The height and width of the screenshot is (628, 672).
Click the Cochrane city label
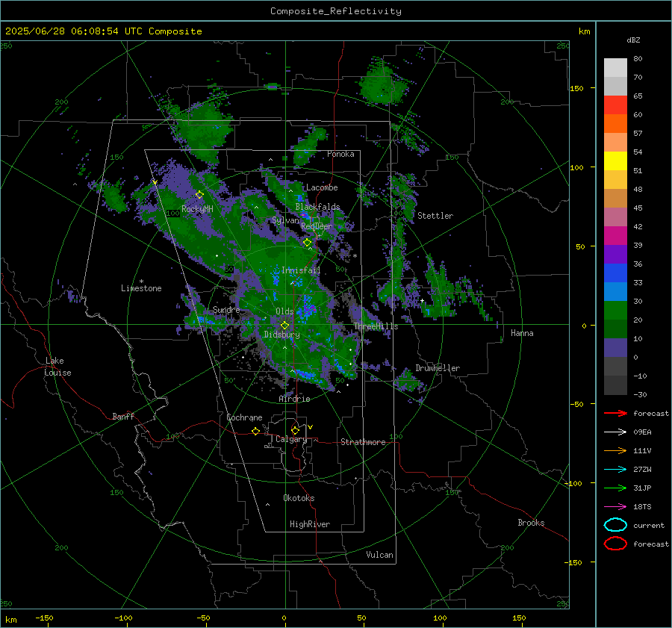244,417
